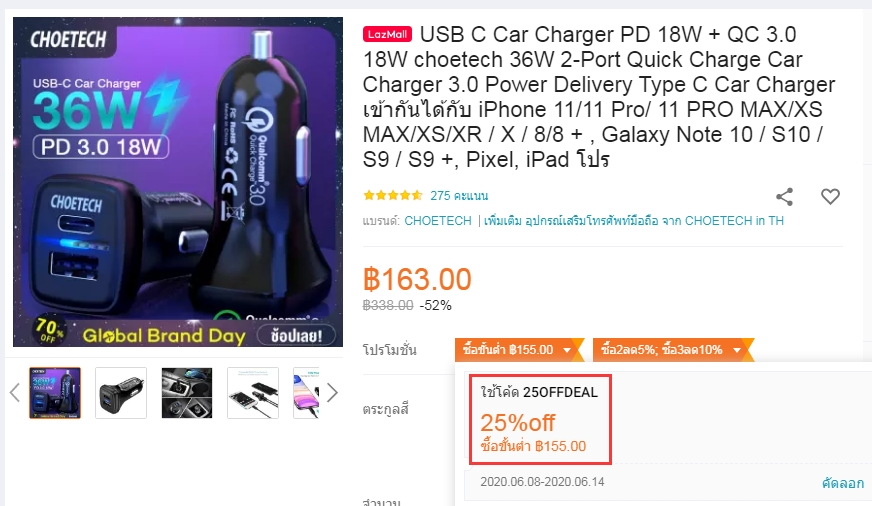Select the 25%off voucher card

(541, 419)
